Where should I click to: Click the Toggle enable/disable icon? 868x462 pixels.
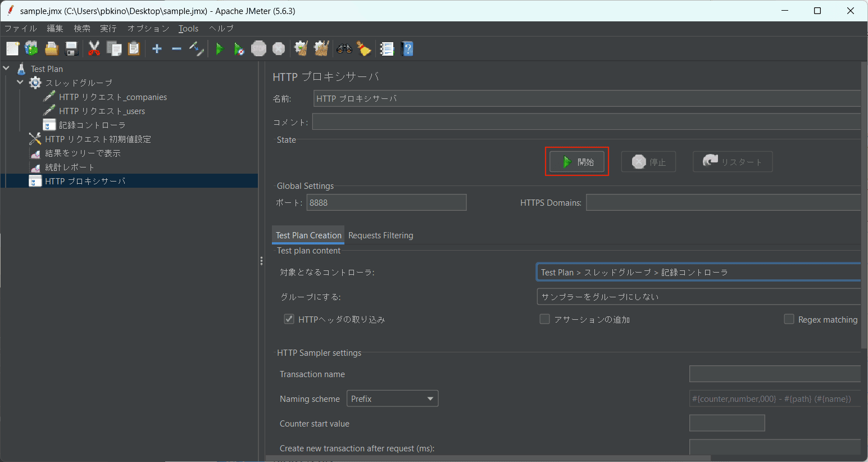point(196,49)
